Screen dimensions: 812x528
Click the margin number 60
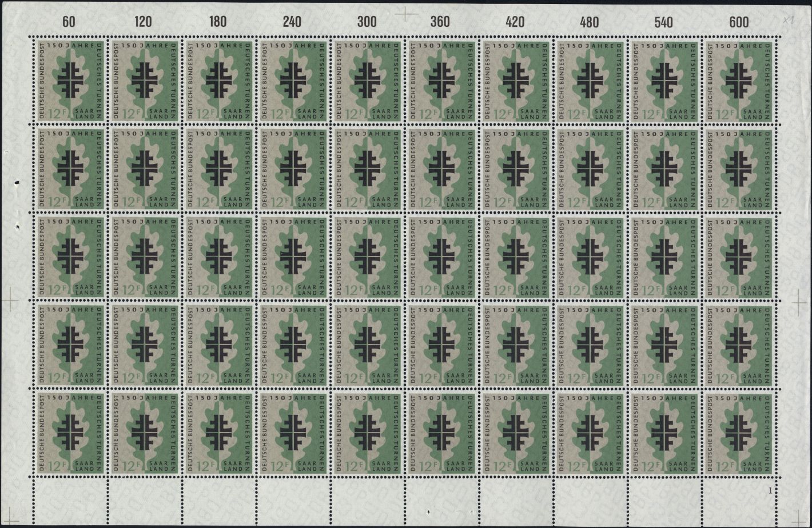point(69,22)
